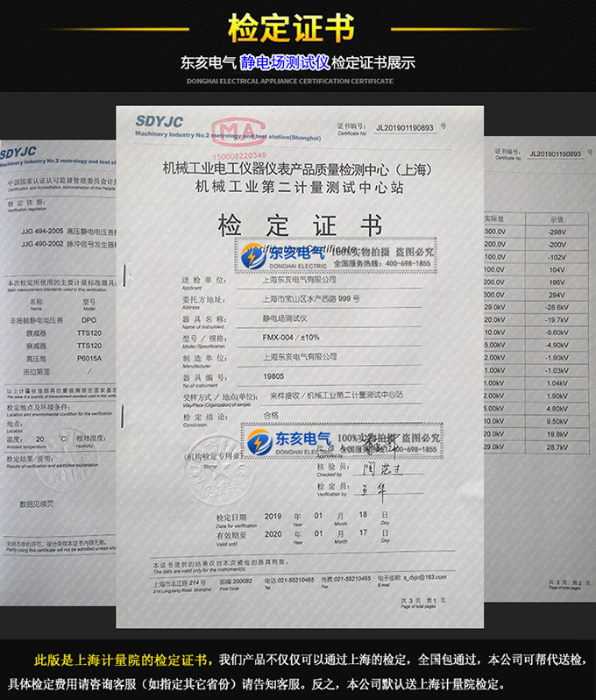Image resolution: width=596 pixels, height=700 pixels.
Task: Click certificate number JL201901190893 on center certificate
Action: 405,128
